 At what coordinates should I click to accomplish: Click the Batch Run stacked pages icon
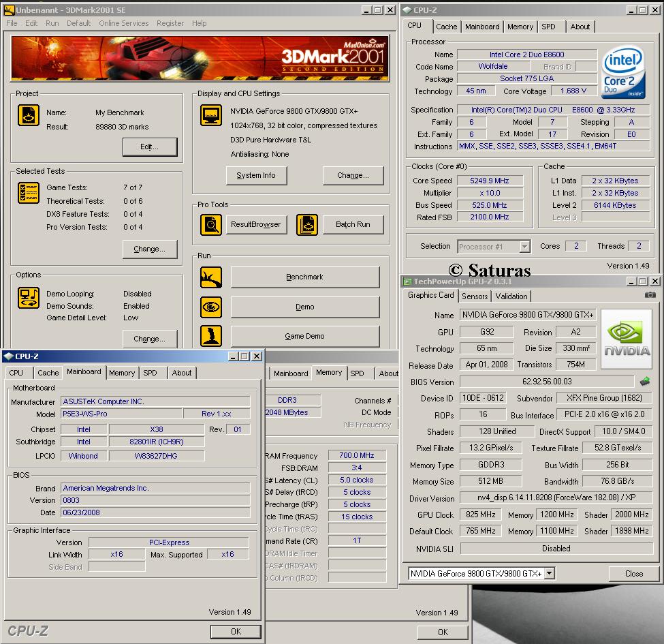click(x=307, y=225)
